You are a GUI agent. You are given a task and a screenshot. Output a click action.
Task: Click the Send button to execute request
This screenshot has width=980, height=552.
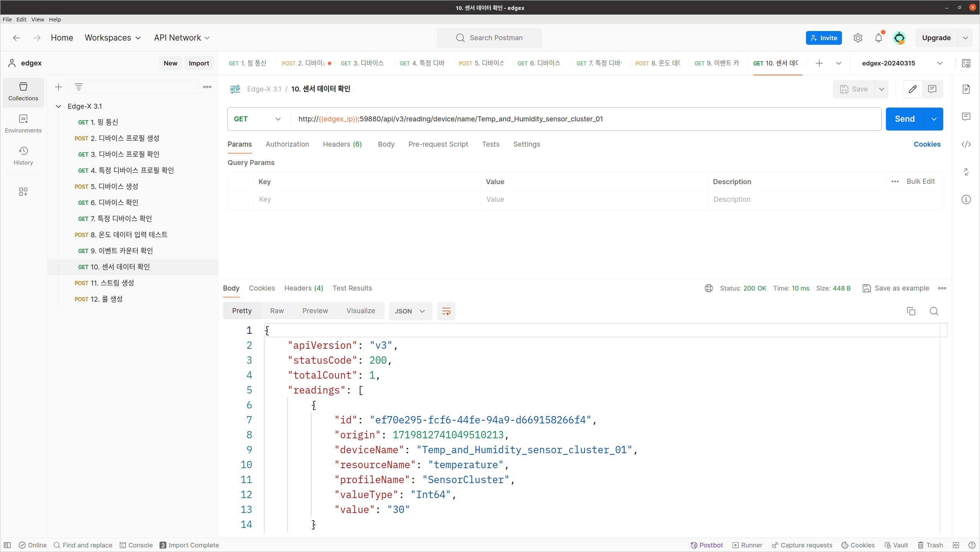point(905,119)
